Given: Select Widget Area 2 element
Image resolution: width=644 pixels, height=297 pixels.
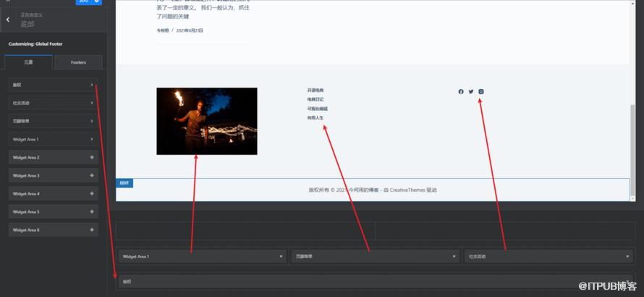Looking at the screenshot, I should (x=54, y=157).
